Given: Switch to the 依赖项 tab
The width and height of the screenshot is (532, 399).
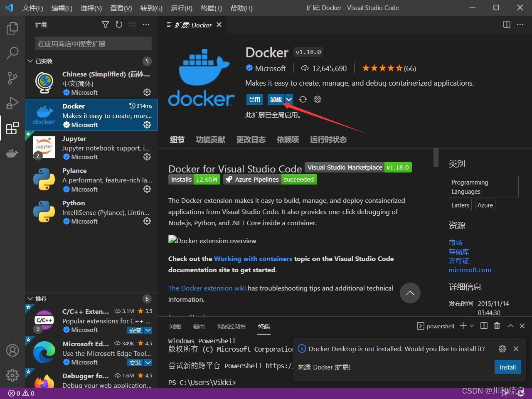Looking at the screenshot, I should pos(288,140).
